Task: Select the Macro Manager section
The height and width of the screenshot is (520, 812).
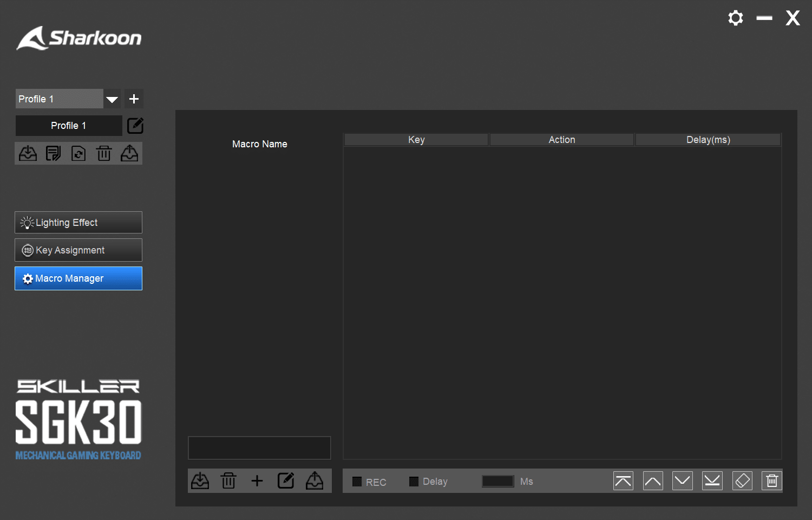Action: tap(78, 278)
